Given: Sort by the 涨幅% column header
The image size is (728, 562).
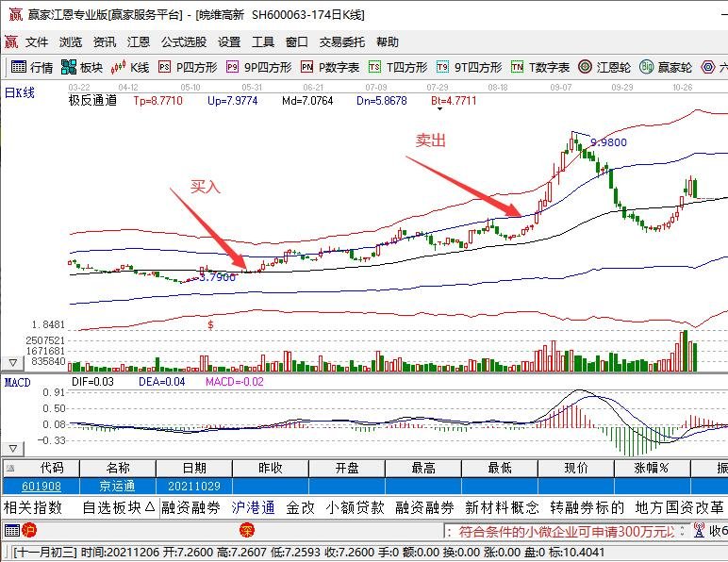Looking at the screenshot, I should (652, 469).
